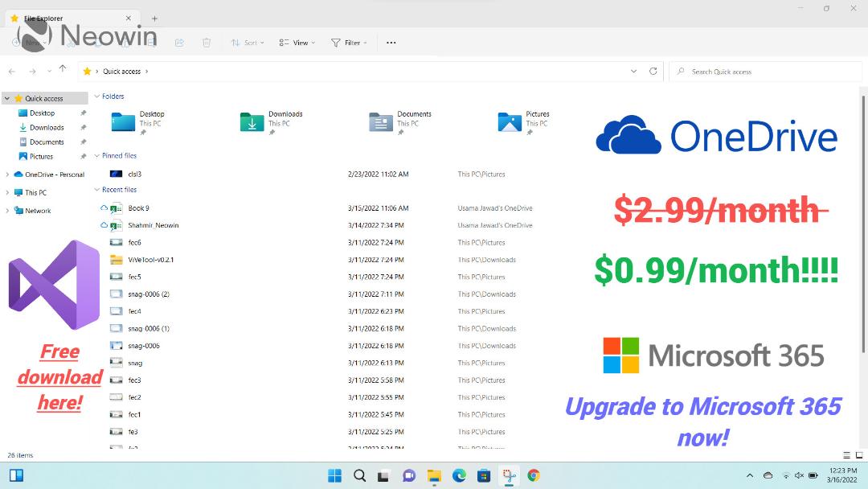Image resolution: width=868 pixels, height=489 pixels.
Task: Click the Up arrow navigation button
Action: point(63,68)
